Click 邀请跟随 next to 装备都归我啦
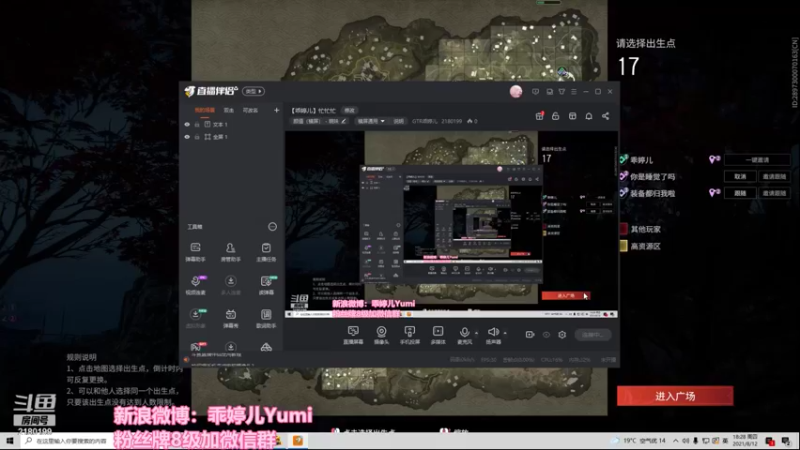This screenshot has height=450, width=800. 774,193
